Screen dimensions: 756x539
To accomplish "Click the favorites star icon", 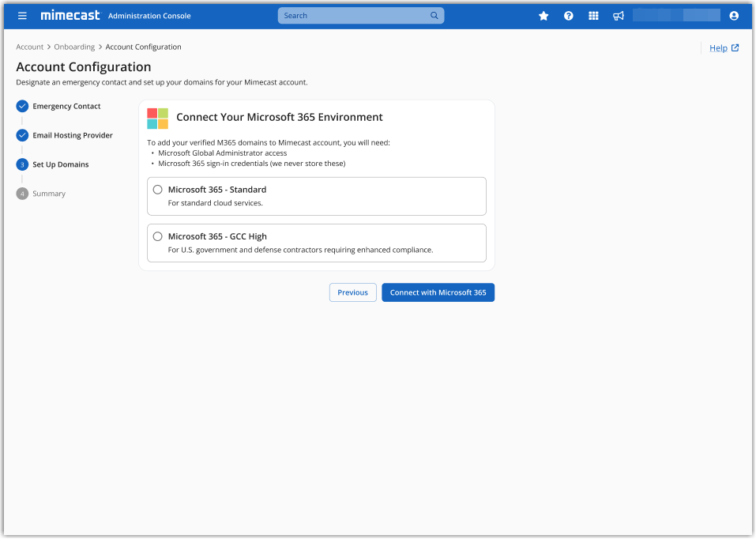I will tap(543, 16).
